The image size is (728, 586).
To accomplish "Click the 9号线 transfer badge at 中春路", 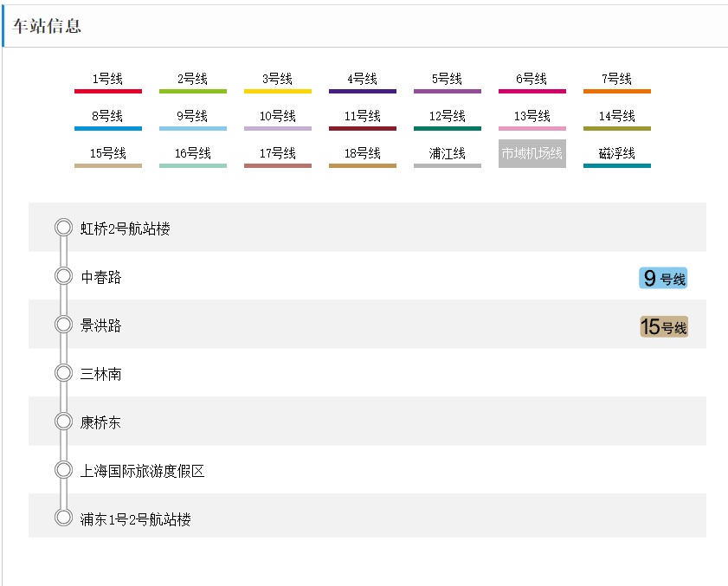I will pyautogui.click(x=664, y=278).
